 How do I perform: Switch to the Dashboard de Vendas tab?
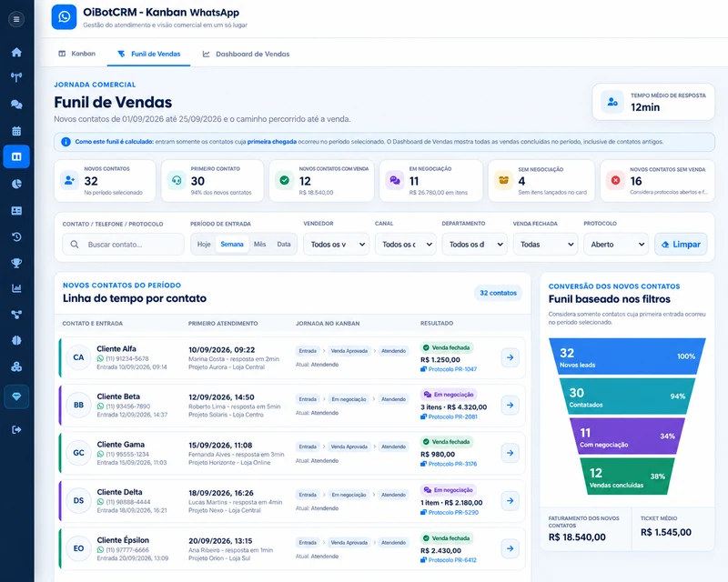[246, 54]
